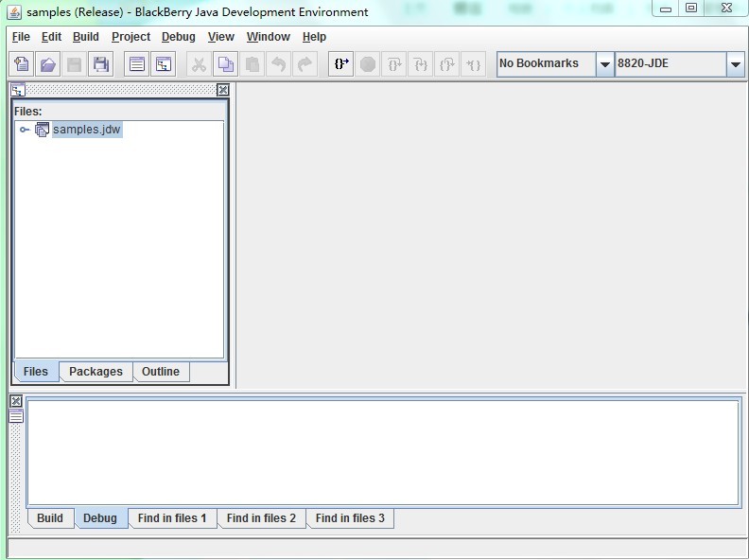Open the No Bookmarks dropdown arrow

[x=604, y=64]
